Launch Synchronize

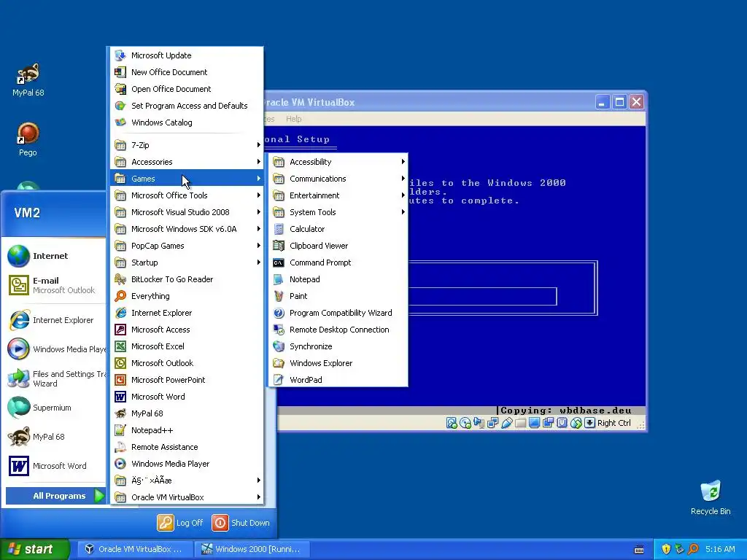[338, 346]
